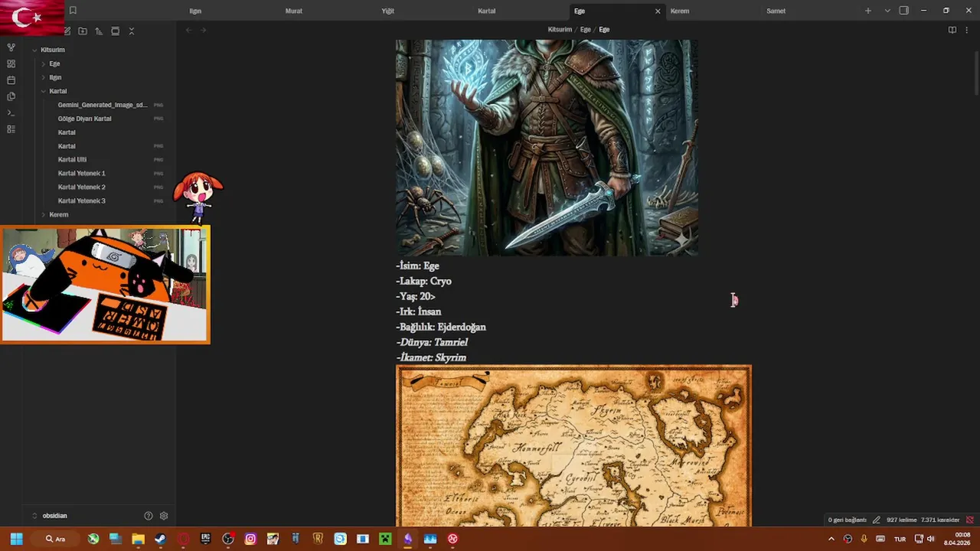Expand the Ilgın folder in tree
The height and width of the screenshot is (551, 980).
43,77
